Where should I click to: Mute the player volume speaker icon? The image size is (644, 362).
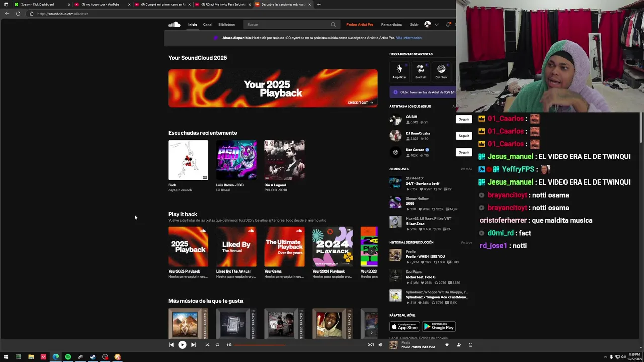click(x=380, y=345)
